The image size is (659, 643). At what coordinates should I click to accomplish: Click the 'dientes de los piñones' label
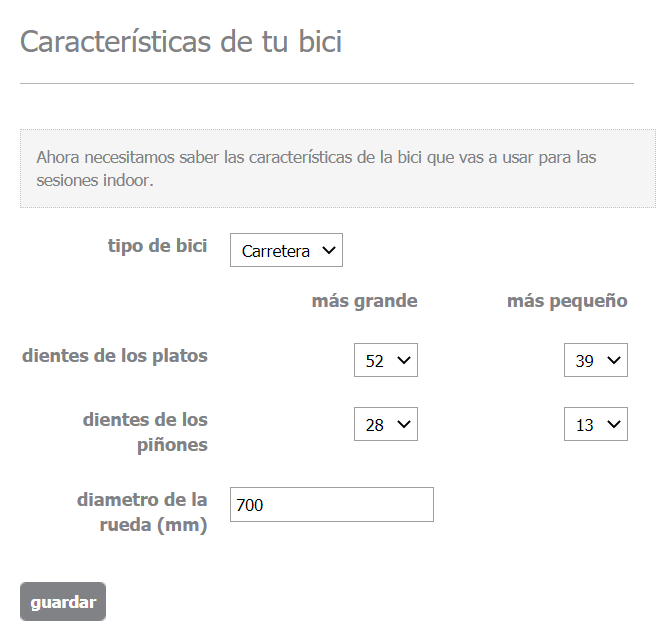(145, 432)
